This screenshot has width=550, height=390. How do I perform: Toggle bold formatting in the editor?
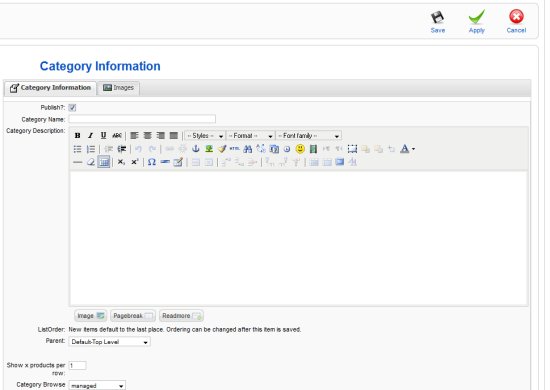[x=78, y=135]
